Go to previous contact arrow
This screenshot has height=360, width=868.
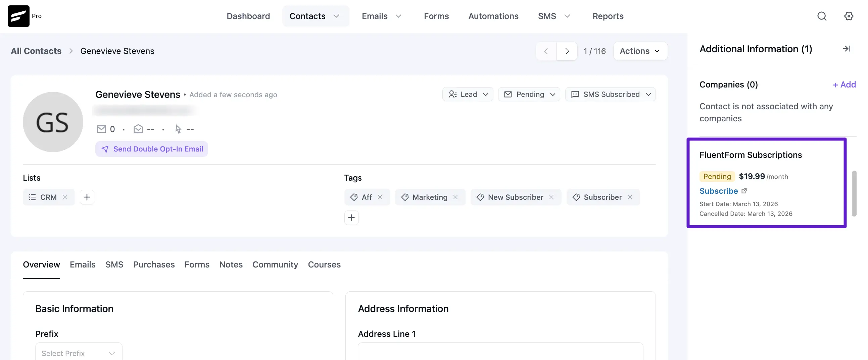pos(546,51)
